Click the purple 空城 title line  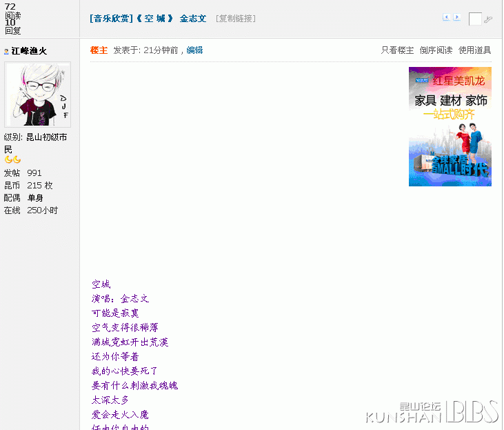101,284
